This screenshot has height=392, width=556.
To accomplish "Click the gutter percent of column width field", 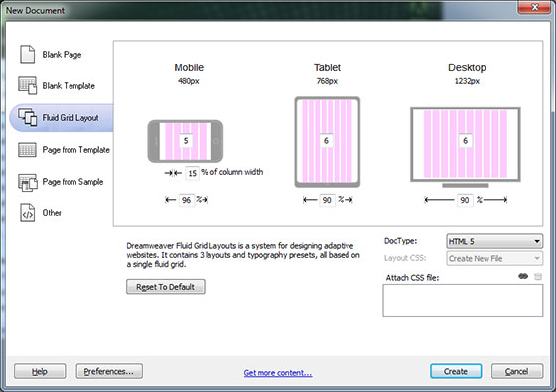I will 192,173.
